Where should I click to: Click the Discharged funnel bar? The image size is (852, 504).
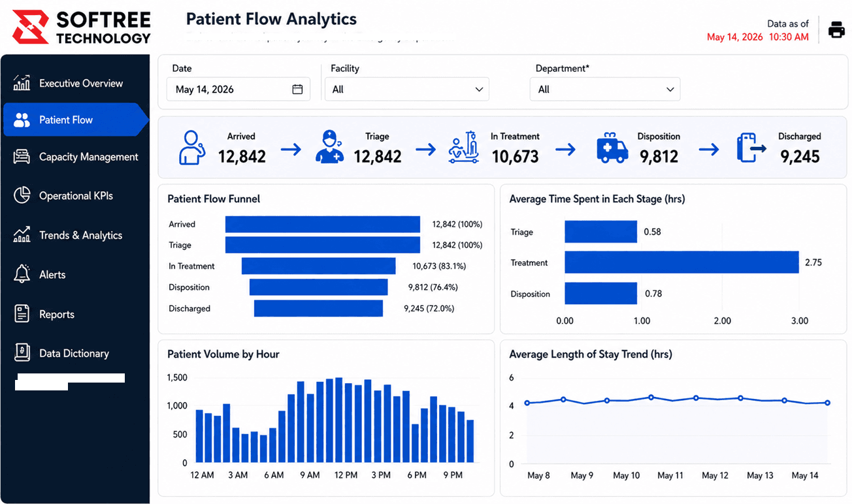[x=319, y=308]
